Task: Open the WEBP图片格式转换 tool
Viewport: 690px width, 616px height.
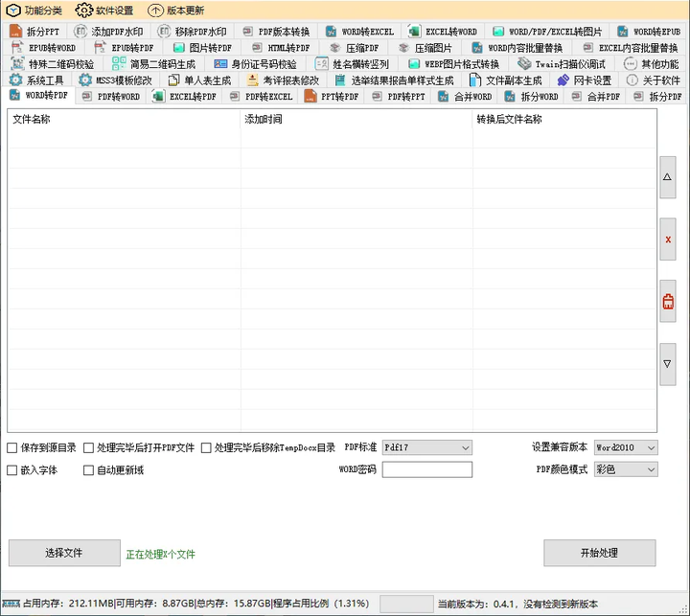Action: click(453, 64)
